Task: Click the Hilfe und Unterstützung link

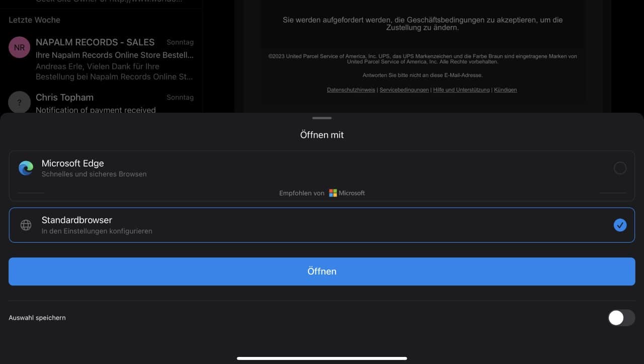Action: pyautogui.click(x=461, y=90)
